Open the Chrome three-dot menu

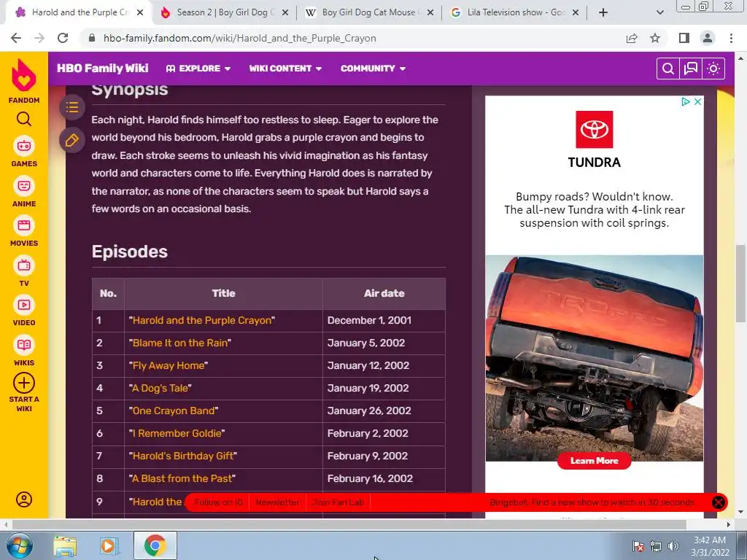[731, 38]
